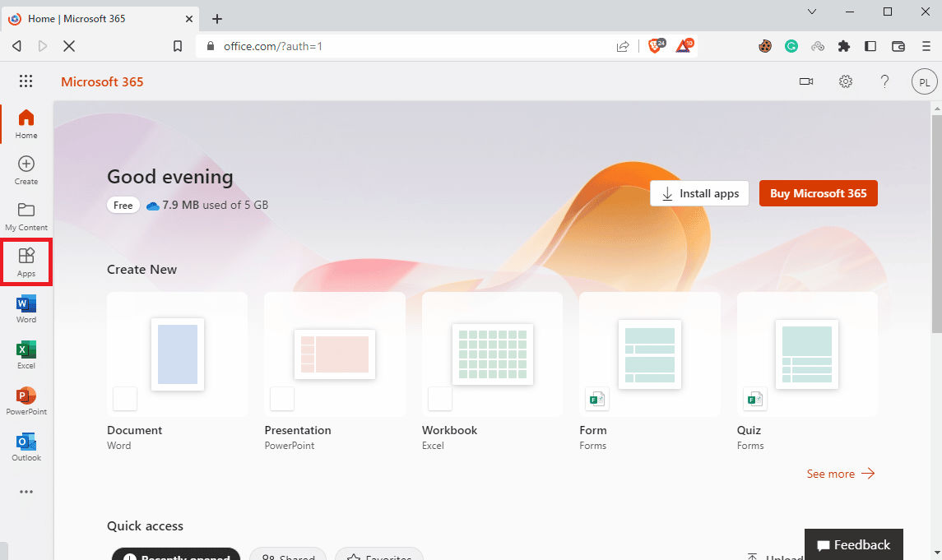Stop loading the page
This screenshot has width=942, height=560.
69,46
